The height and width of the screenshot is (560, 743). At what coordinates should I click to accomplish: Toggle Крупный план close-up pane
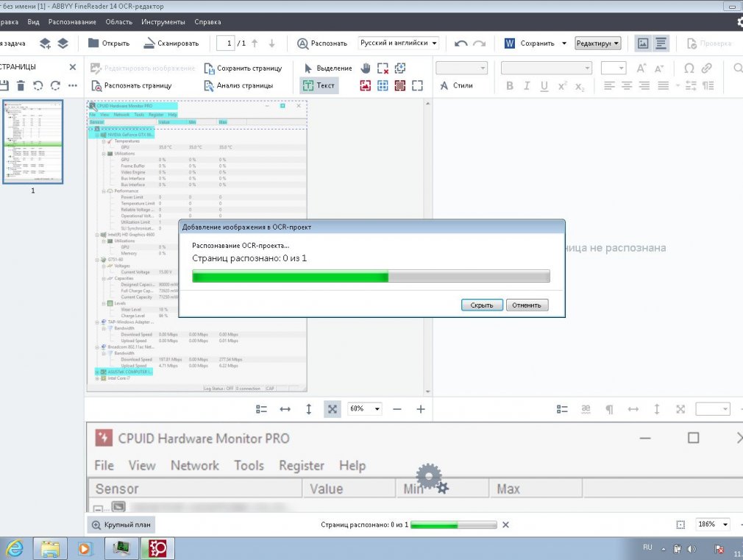pyautogui.click(x=121, y=525)
